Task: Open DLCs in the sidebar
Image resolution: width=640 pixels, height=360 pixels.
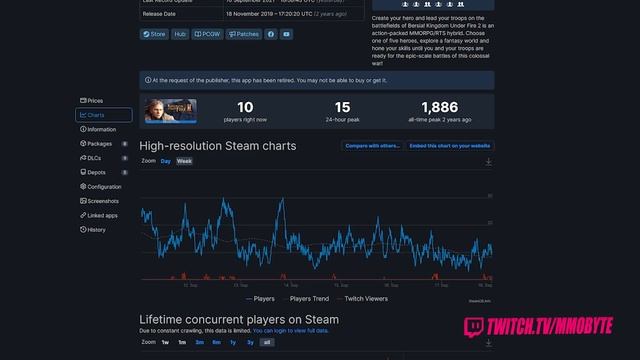Action: coord(91,158)
